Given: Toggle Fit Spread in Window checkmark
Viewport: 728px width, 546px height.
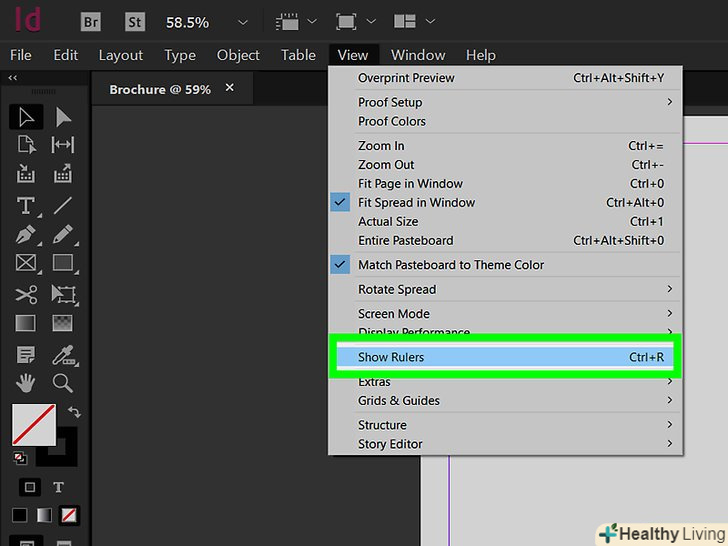Looking at the screenshot, I should (x=417, y=203).
